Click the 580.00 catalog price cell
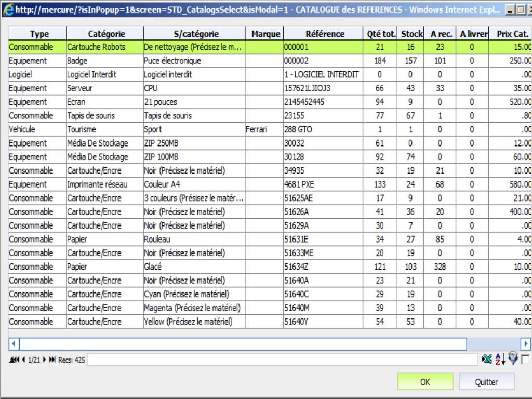 pos(511,184)
